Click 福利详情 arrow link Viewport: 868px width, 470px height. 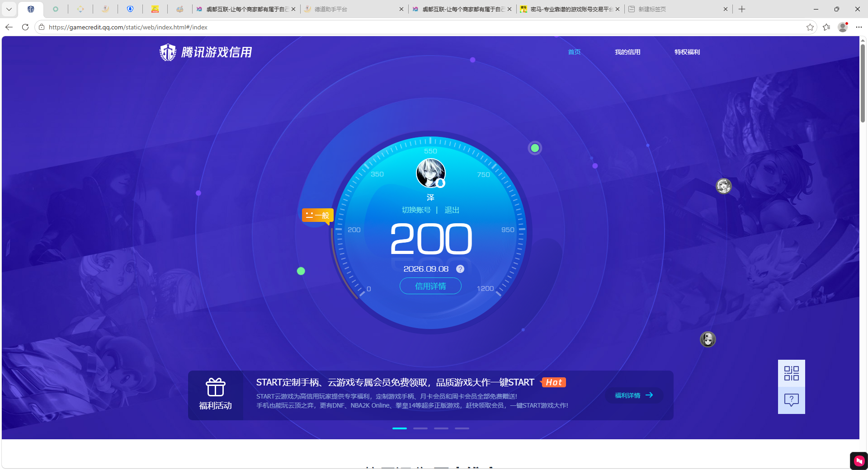pyautogui.click(x=634, y=395)
